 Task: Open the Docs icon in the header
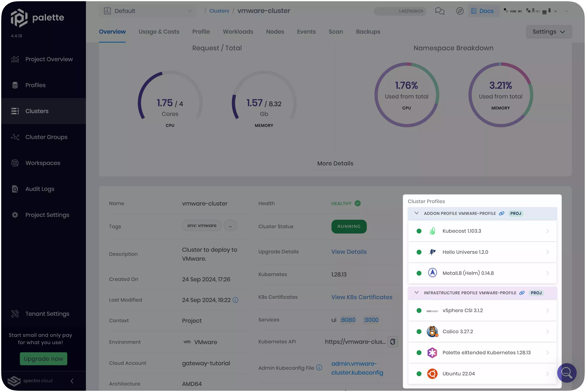tap(474, 11)
